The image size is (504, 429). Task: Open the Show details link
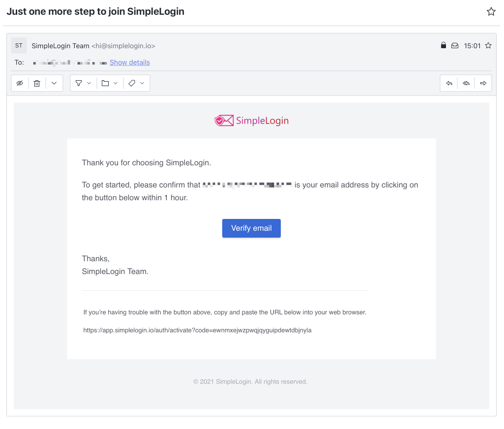pos(130,62)
